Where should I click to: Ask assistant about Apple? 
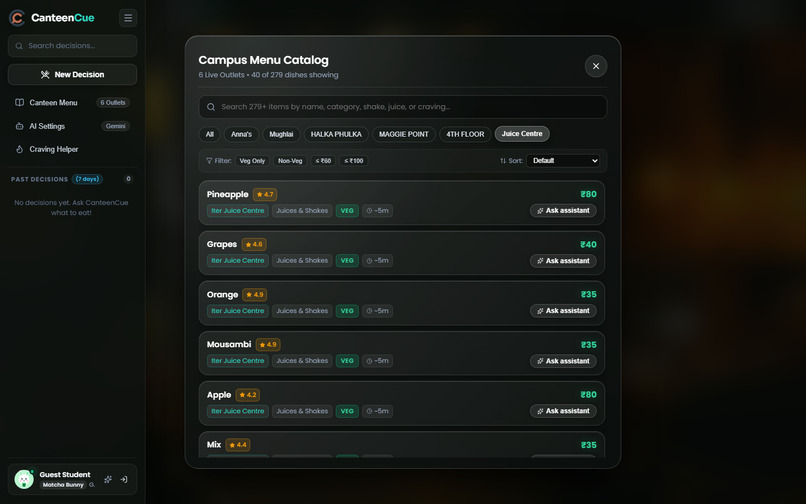(563, 411)
